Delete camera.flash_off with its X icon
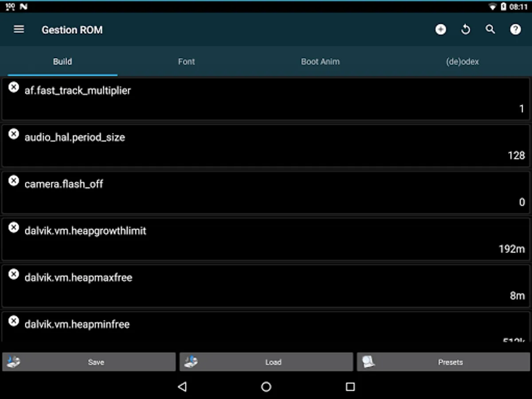The height and width of the screenshot is (399, 532). pyautogui.click(x=14, y=180)
